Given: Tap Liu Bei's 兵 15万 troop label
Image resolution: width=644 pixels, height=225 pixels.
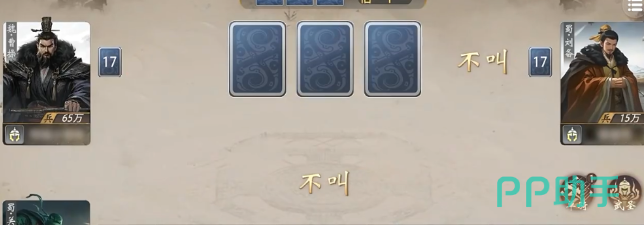Looking at the screenshot, I should [621, 118].
